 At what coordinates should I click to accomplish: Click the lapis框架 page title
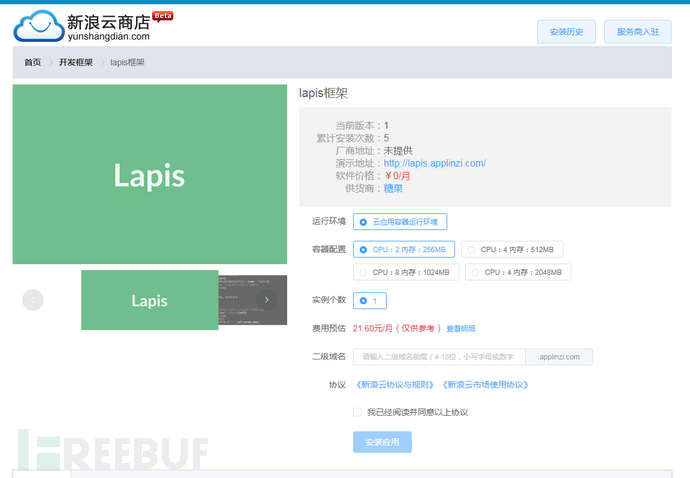pos(323,93)
